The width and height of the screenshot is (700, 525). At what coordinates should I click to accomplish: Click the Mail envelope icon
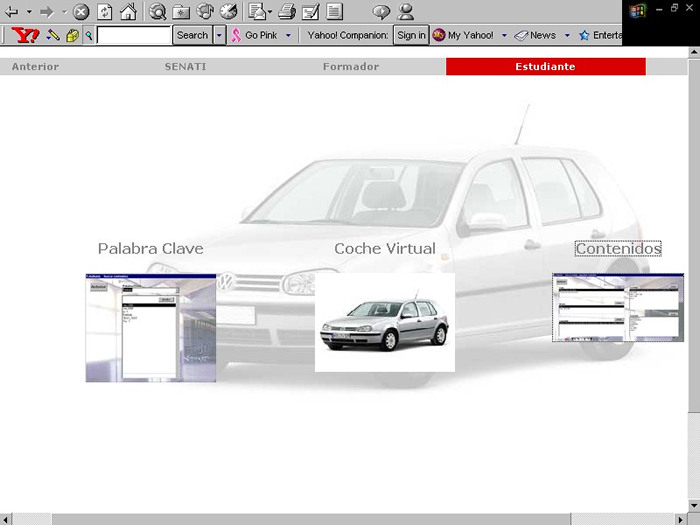click(x=257, y=12)
